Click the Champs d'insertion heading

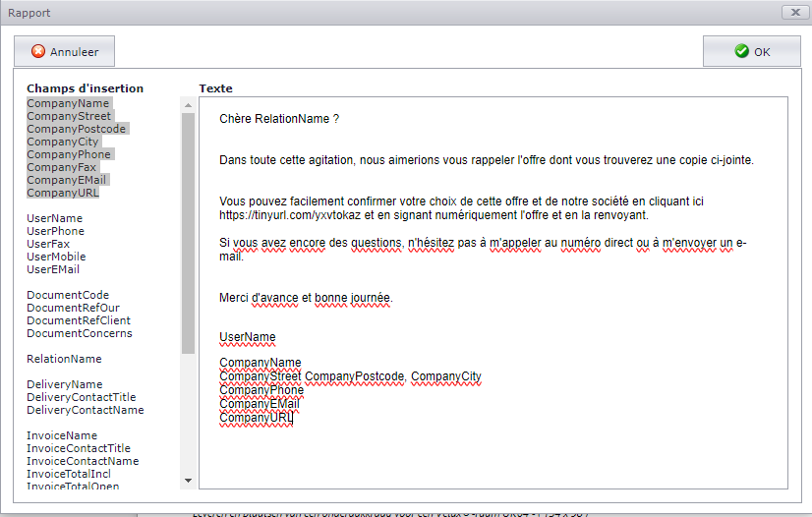pyautogui.click(x=85, y=88)
